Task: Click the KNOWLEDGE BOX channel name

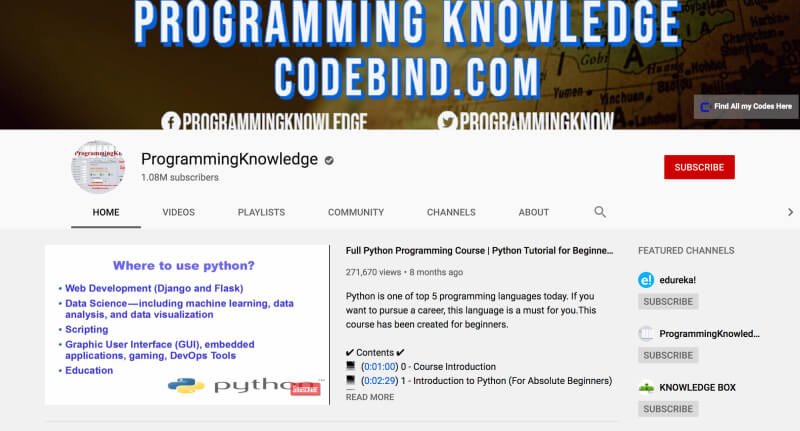Action: (697, 388)
